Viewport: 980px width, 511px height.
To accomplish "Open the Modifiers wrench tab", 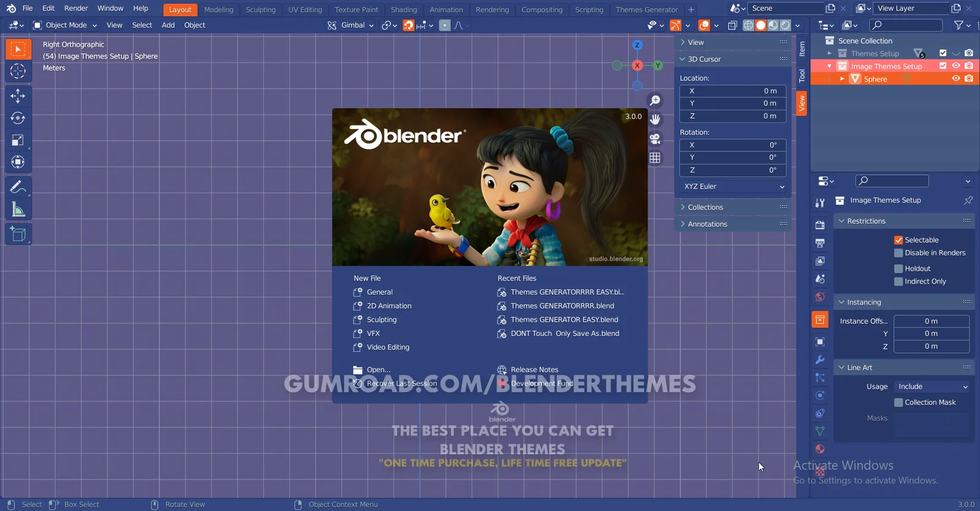I will tap(820, 360).
